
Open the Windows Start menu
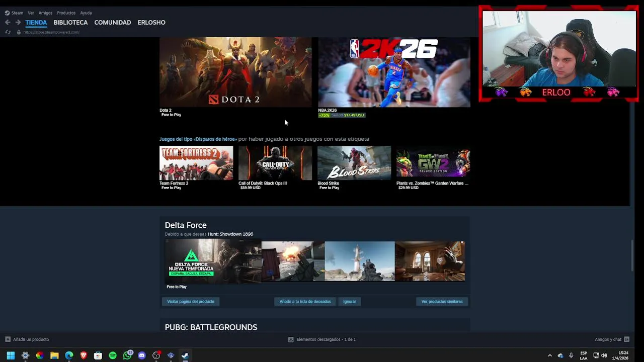tap(11, 355)
